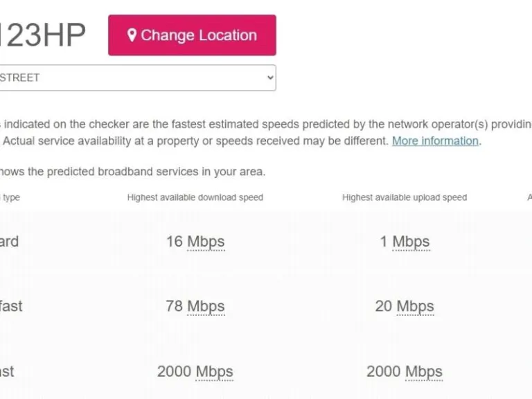The height and width of the screenshot is (399, 532).
Task: Click the 16 Mbps download speed value
Action: [195, 242]
